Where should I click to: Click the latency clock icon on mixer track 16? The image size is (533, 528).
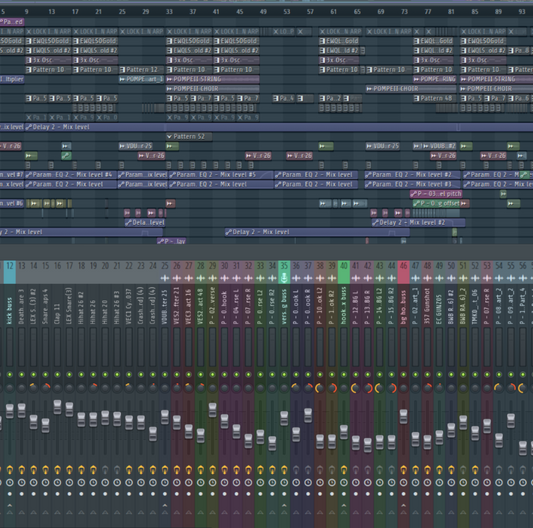click(x=57, y=482)
